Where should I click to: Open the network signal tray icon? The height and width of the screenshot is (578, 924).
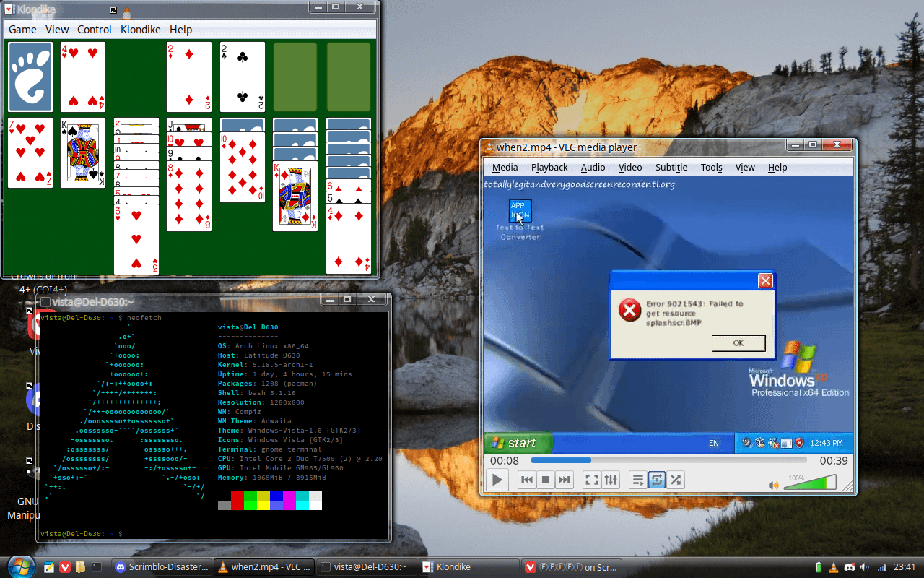point(881,567)
